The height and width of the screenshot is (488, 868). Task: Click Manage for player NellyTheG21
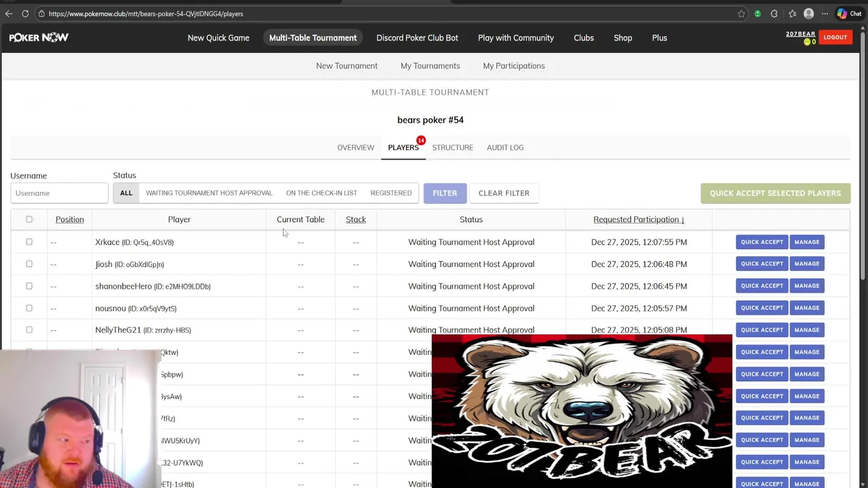point(807,330)
